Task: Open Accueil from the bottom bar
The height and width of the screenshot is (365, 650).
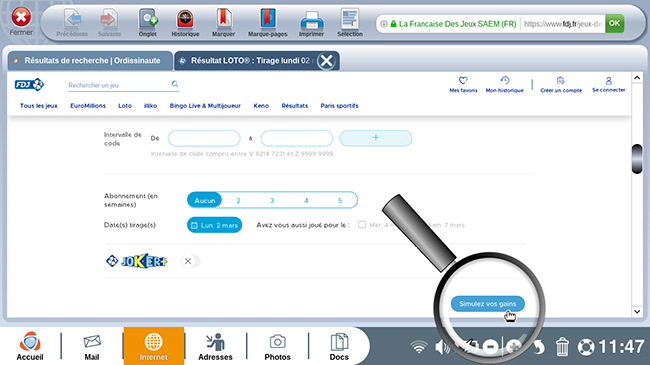Action: pos(30,346)
